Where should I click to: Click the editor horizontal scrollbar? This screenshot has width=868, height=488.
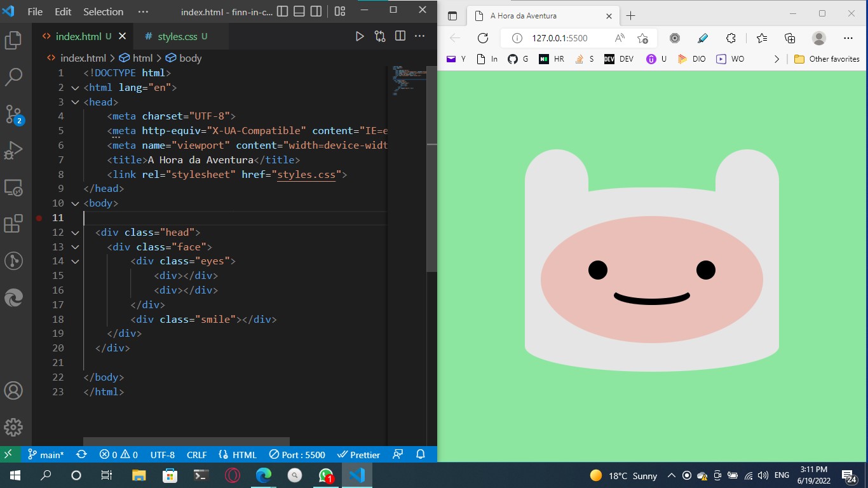[186, 442]
